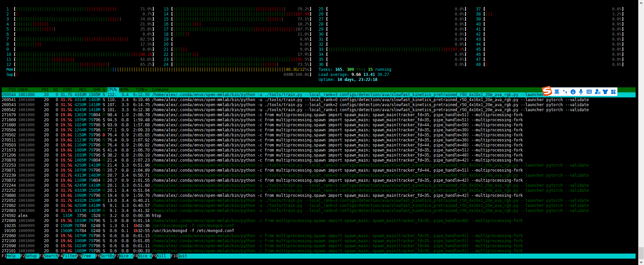Sort by the TIME+ column header
The height and width of the screenshot is (265, 644).
tap(141, 90)
